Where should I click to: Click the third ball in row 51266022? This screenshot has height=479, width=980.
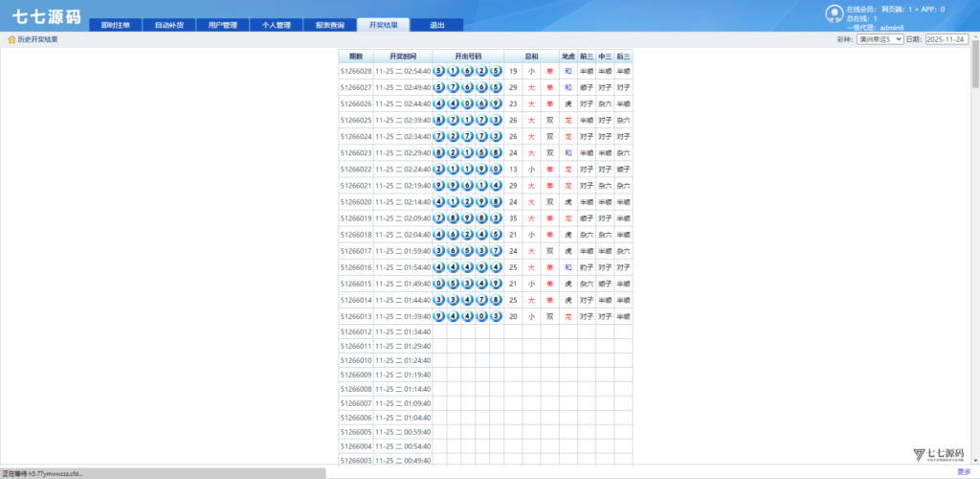pyautogui.click(x=467, y=169)
